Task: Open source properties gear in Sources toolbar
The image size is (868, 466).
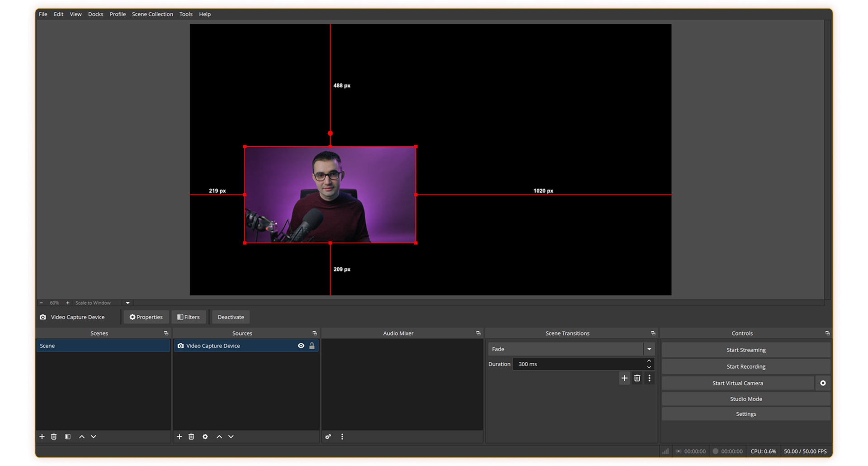Action: [x=205, y=437]
